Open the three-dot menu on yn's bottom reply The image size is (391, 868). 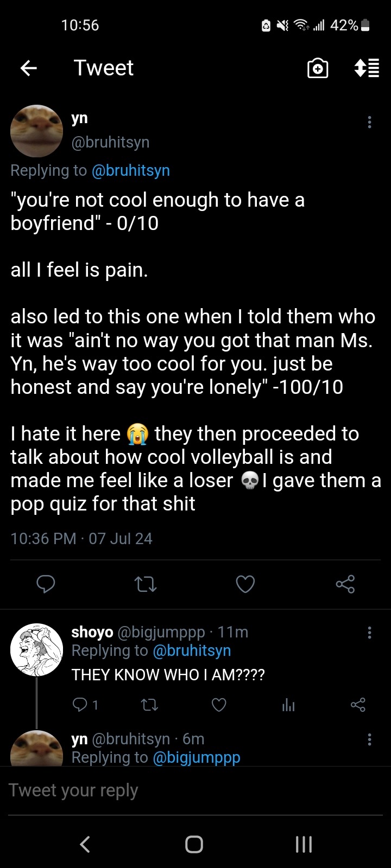pos(369,739)
